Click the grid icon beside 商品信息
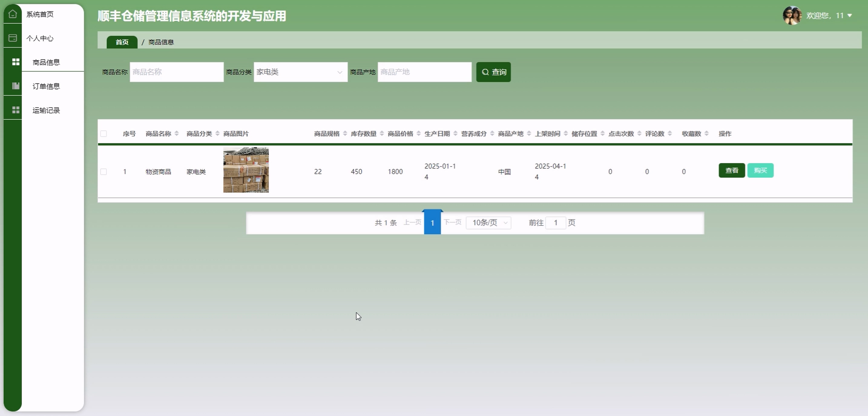Screen dimensions: 868x416 (x=15, y=62)
